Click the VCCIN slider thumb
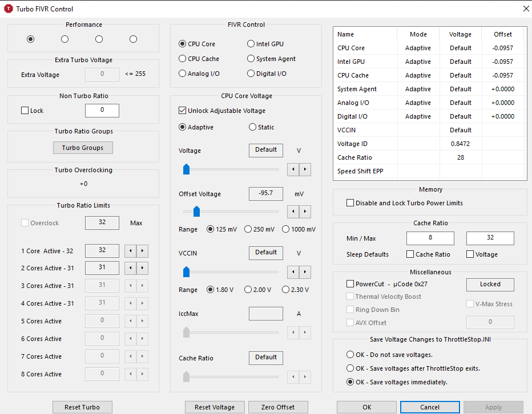The height and width of the screenshot is (414, 532). (x=186, y=271)
